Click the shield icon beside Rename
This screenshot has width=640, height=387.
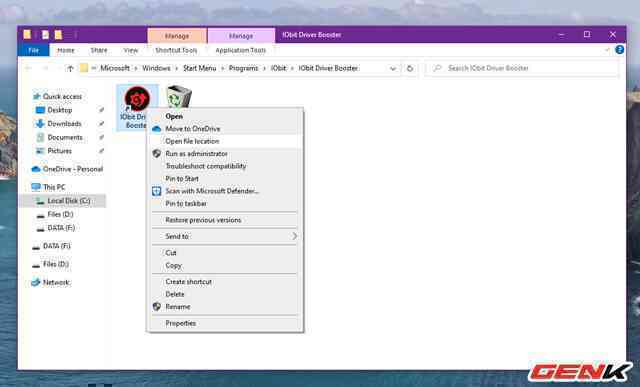156,307
